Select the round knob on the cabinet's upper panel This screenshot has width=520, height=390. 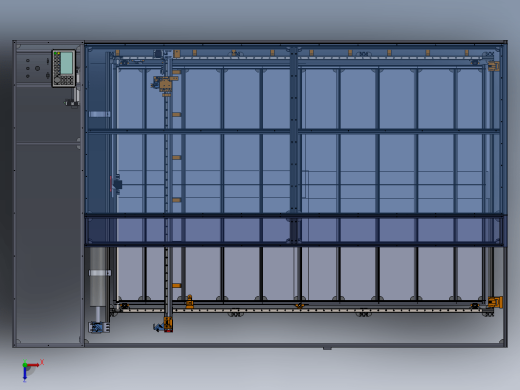point(37,68)
